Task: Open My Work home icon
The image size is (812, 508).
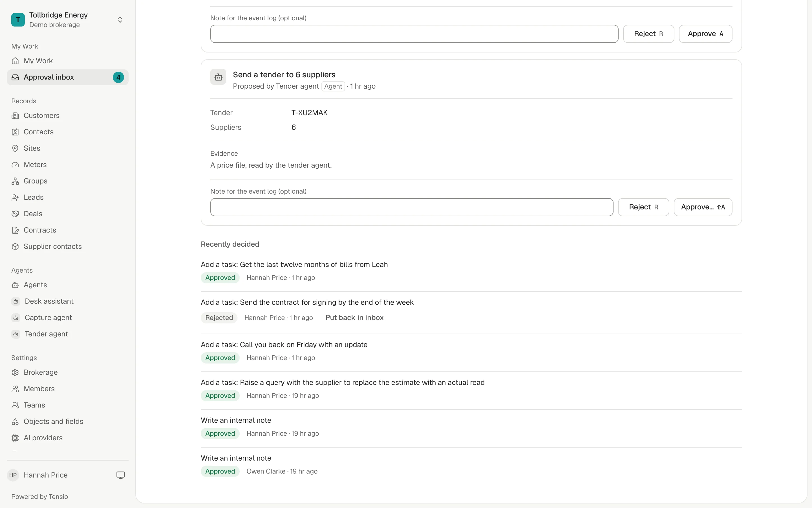Action: coord(15,61)
